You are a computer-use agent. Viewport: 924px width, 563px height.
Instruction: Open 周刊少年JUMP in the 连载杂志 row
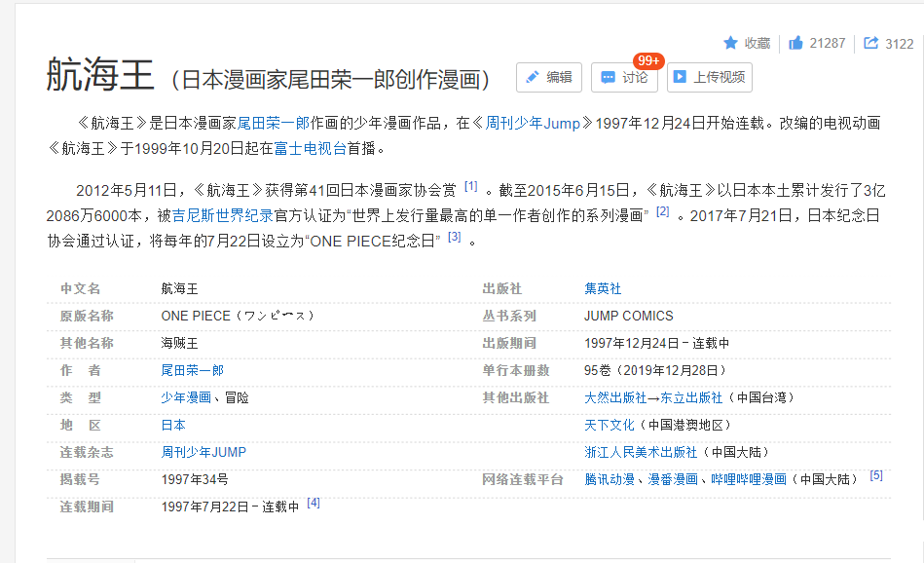[x=203, y=452]
